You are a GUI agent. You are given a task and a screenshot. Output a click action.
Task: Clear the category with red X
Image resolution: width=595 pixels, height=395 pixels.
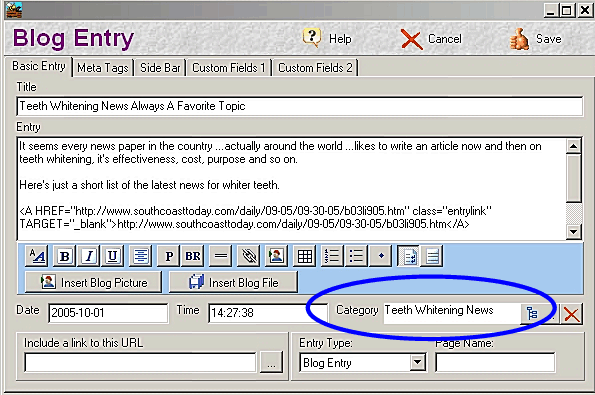coord(571,314)
